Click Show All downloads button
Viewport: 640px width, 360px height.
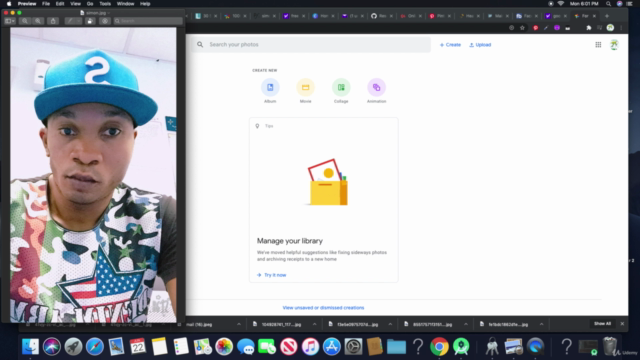coord(602,324)
